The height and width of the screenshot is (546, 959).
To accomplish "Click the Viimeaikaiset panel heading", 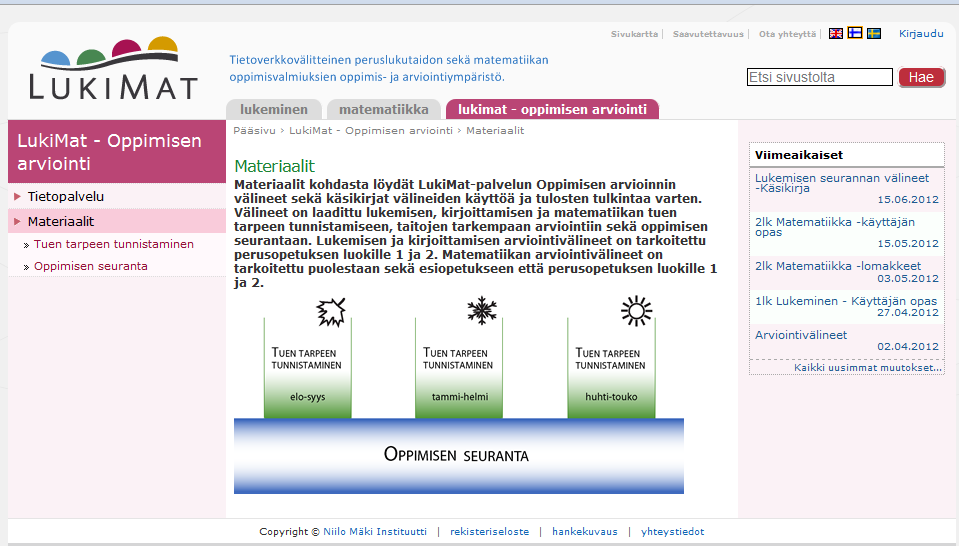I will click(799, 155).
